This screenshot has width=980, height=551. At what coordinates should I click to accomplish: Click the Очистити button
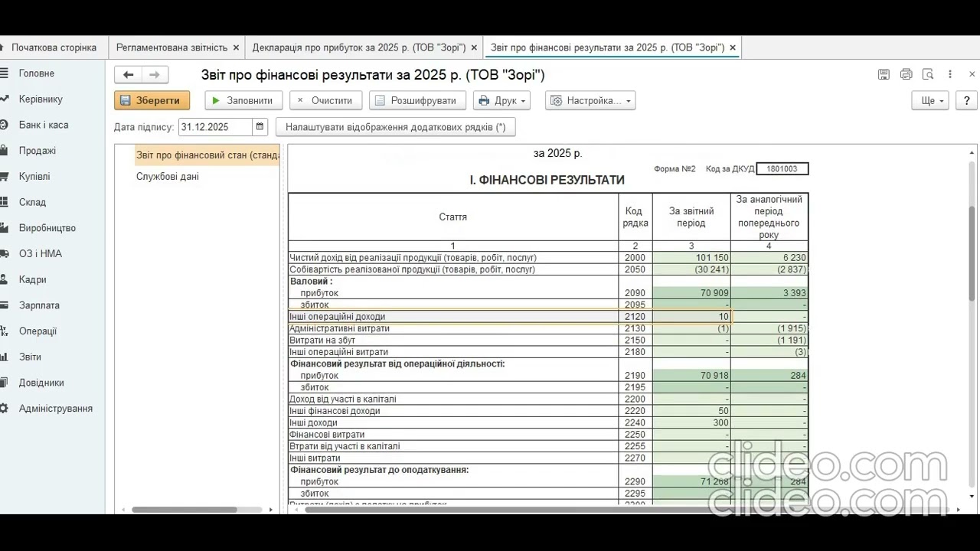[325, 100]
